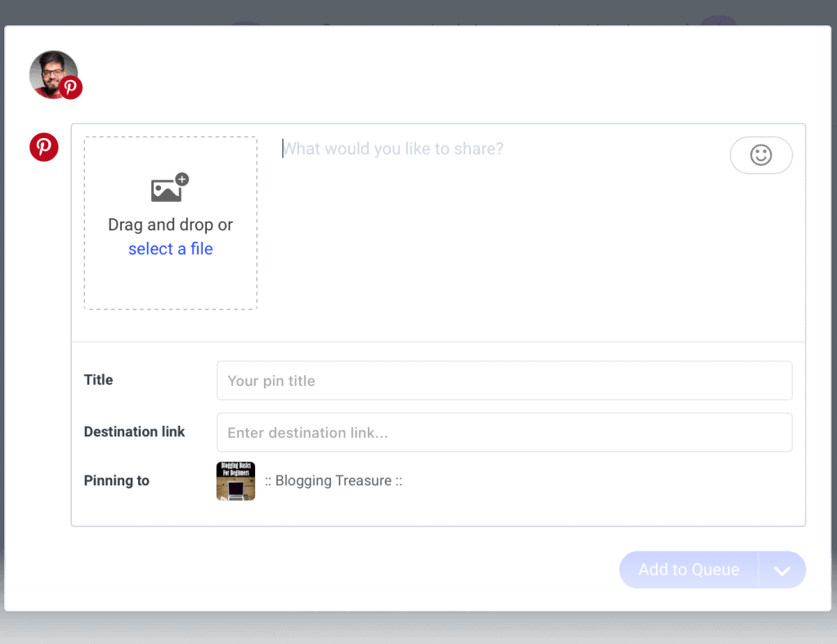Image resolution: width=837 pixels, height=644 pixels.
Task: Click inside the drag and drop upload area
Action: 170,282
